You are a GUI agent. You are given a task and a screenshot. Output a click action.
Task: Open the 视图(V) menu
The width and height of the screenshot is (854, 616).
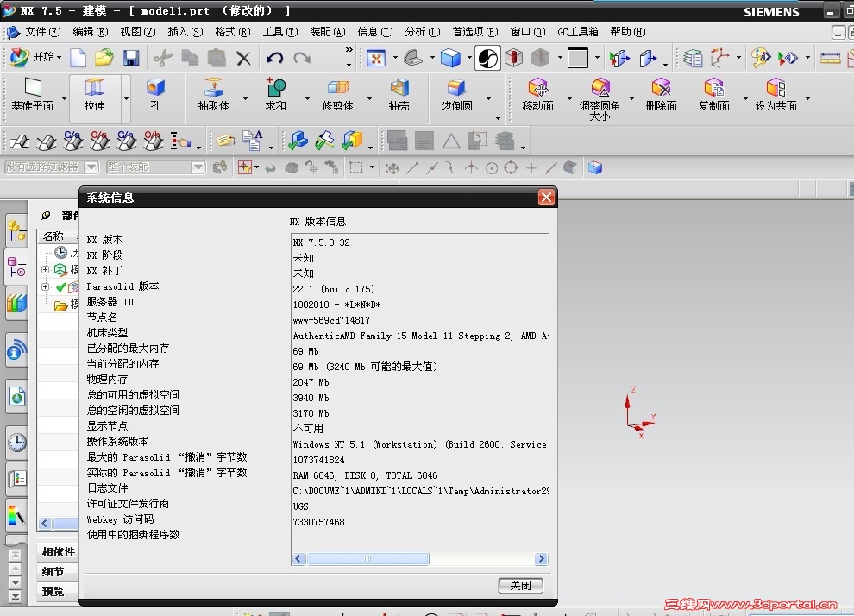pyautogui.click(x=138, y=32)
